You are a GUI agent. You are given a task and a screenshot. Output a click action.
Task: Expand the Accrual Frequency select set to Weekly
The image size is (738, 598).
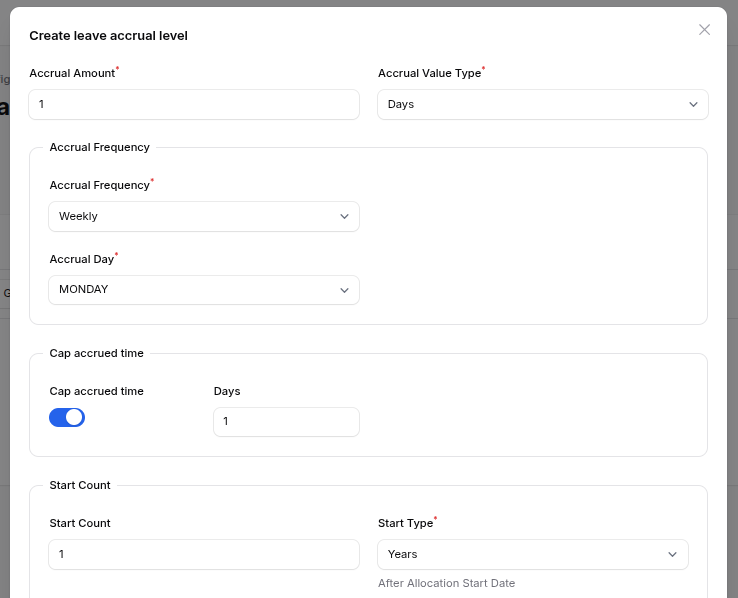(x=190, y=217)
